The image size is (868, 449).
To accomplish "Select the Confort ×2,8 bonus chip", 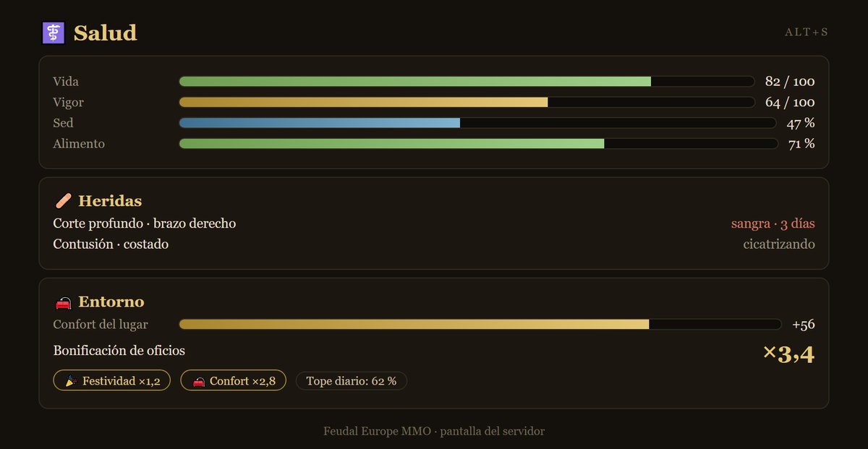I will (233, 380).
